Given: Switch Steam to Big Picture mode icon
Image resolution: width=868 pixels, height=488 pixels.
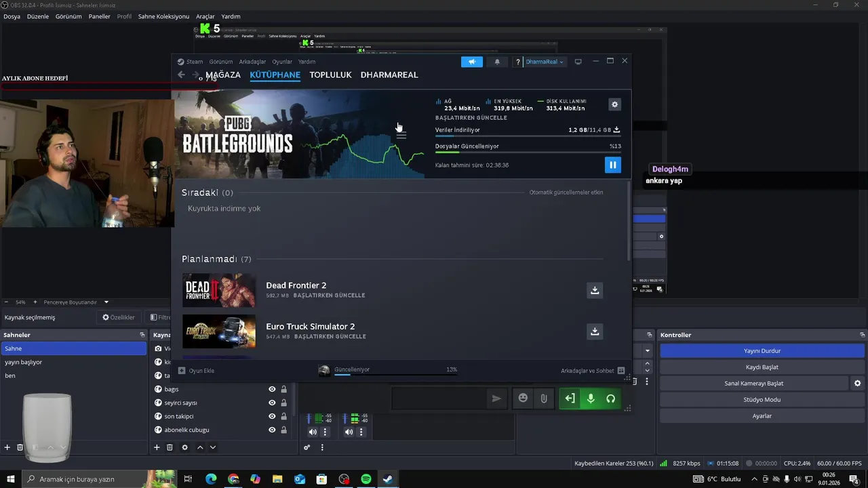Looking at the screenshot, I should [x=578, y=62].
